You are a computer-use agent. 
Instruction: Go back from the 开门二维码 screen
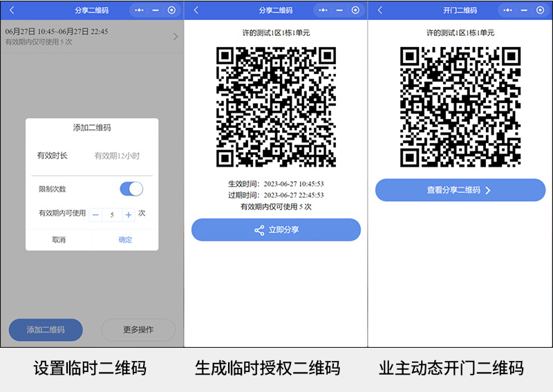point(380,10)
